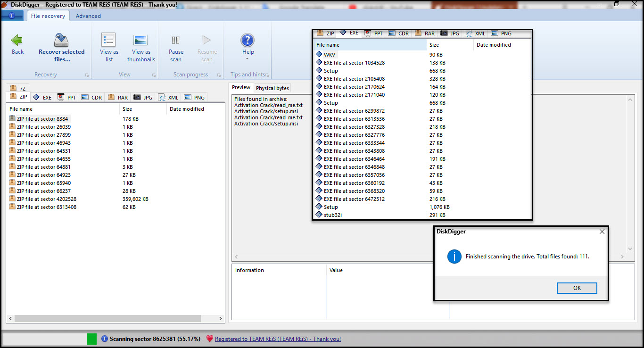644x348 pixels.
Task: Select ZIP file at sector 6313408
Action: click(47, 207)
